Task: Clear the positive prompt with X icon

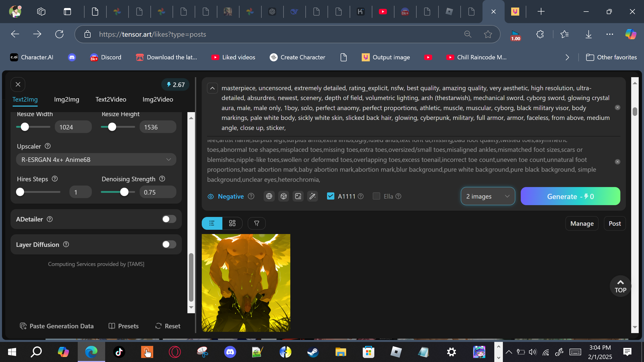Action: [617, 108]
